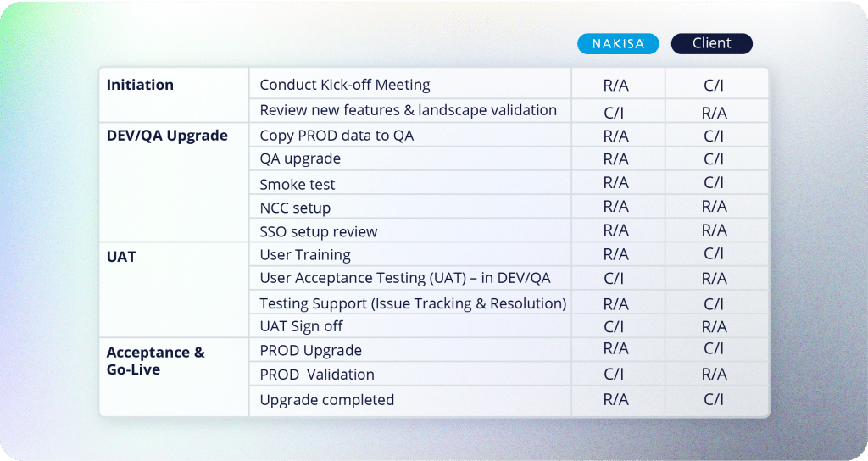Click the Upgrade completed task
The width and height of the screenshot is (868, 461).
point(326,400)
